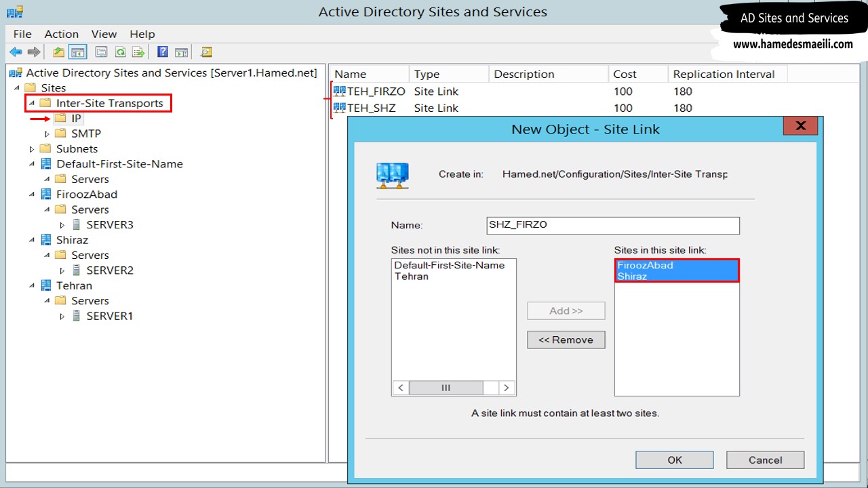
Task: Select Default-First-Site-Name in not-in-link list
Action: click(450, 265)
